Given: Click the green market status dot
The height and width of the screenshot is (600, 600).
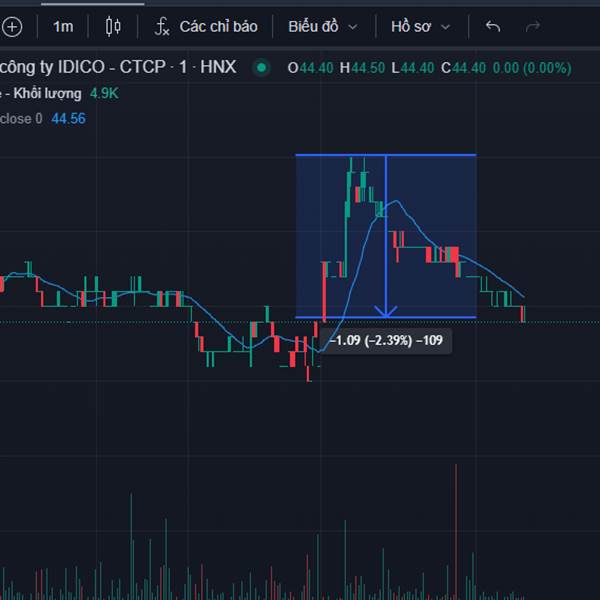Looking at the screenshot, I should pos(262,68).
